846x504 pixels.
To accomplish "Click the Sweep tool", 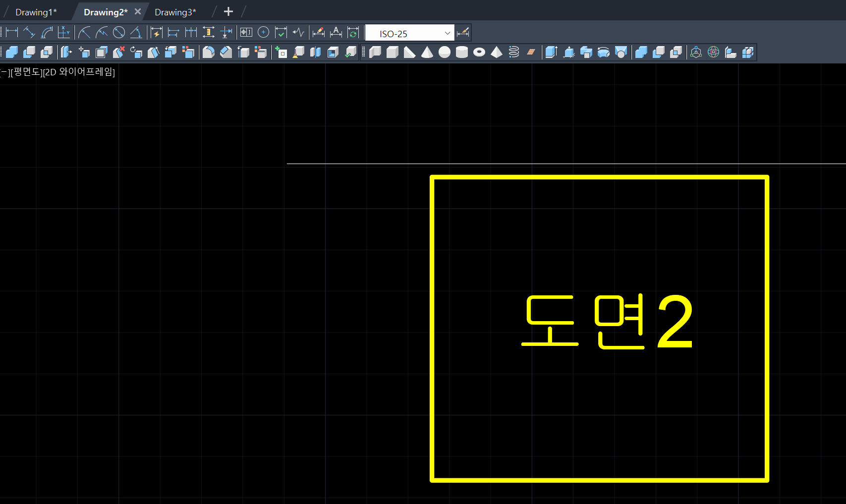I will 586,52.
